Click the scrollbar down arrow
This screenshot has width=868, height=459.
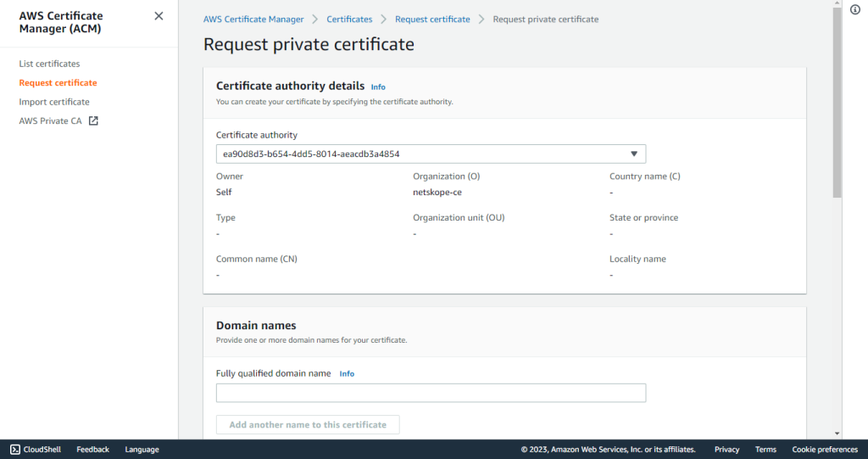point(837,434)
